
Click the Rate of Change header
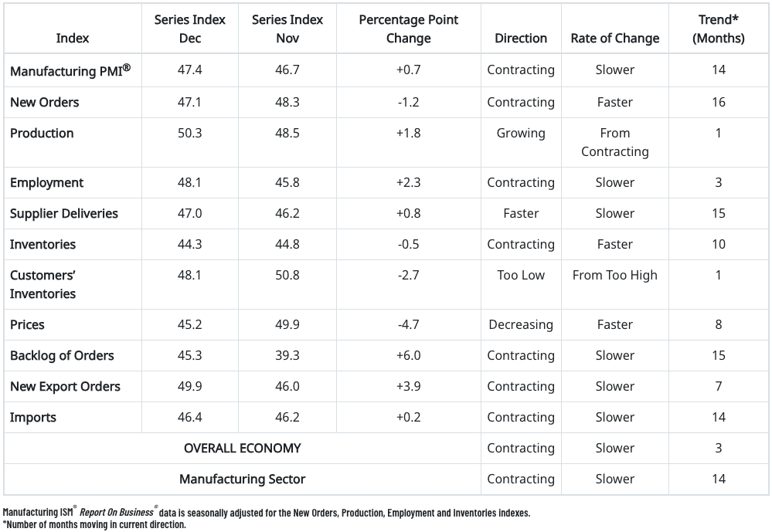tap(615, 38)
